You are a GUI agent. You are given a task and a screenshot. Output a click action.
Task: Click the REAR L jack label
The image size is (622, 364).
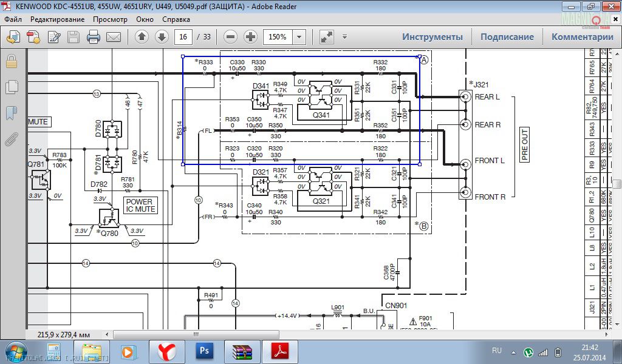487,96
